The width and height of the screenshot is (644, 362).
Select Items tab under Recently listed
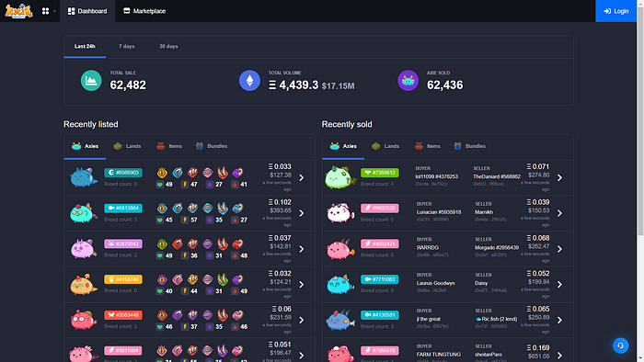pos(169,146)
